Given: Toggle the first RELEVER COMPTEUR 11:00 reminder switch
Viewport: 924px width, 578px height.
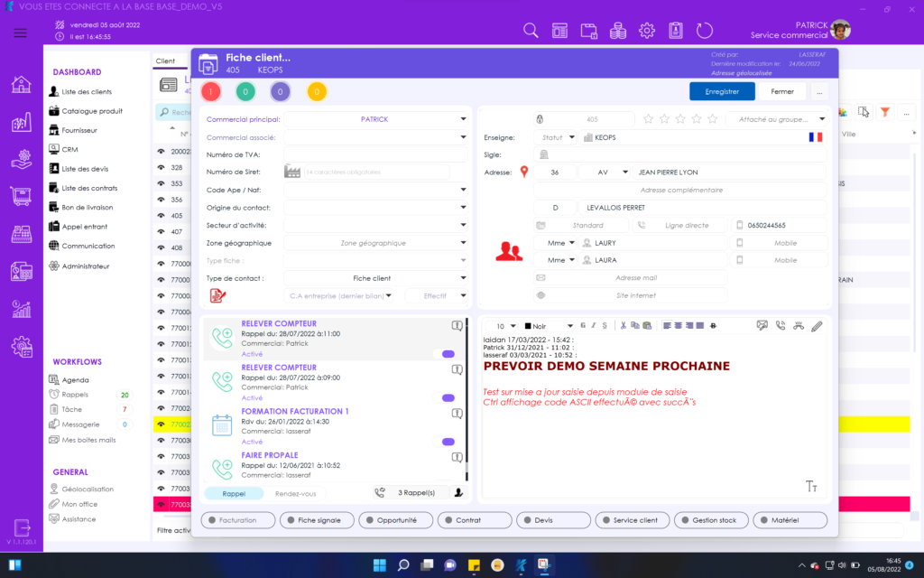Looking at the screenshot, I should [x=448, y=354].
